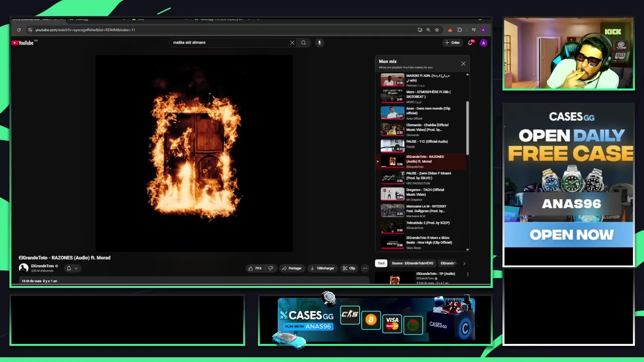Open YouTube notifications bell in header
The width and height of the screenshot is (644, 362).
[x=470, y=43]
